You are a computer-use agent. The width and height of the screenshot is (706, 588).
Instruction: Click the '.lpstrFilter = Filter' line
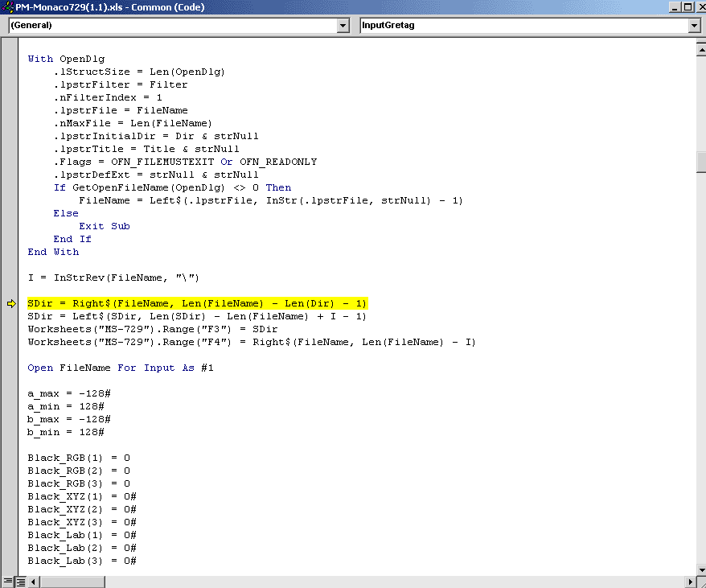click(121, 84)
